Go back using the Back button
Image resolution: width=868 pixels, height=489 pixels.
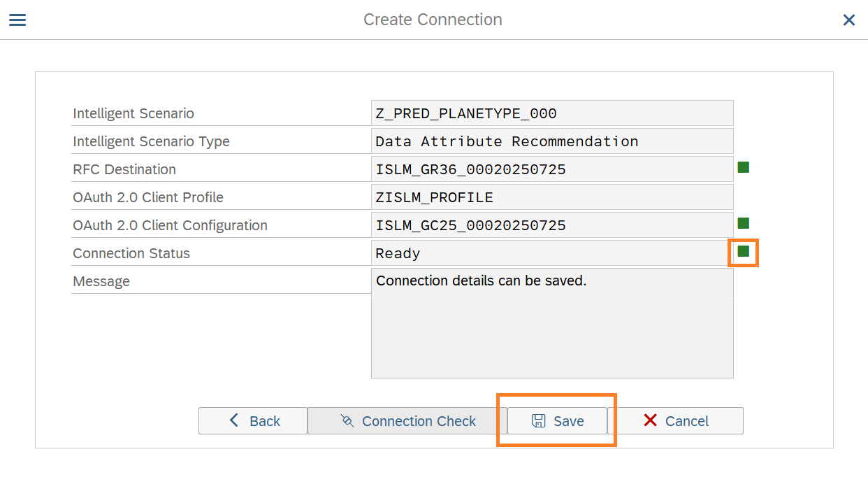[x=253, y=421]
